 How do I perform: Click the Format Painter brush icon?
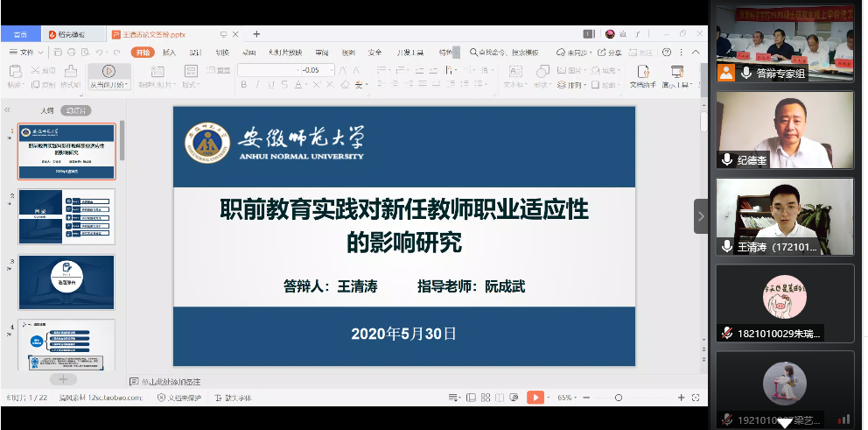[70, 72]
